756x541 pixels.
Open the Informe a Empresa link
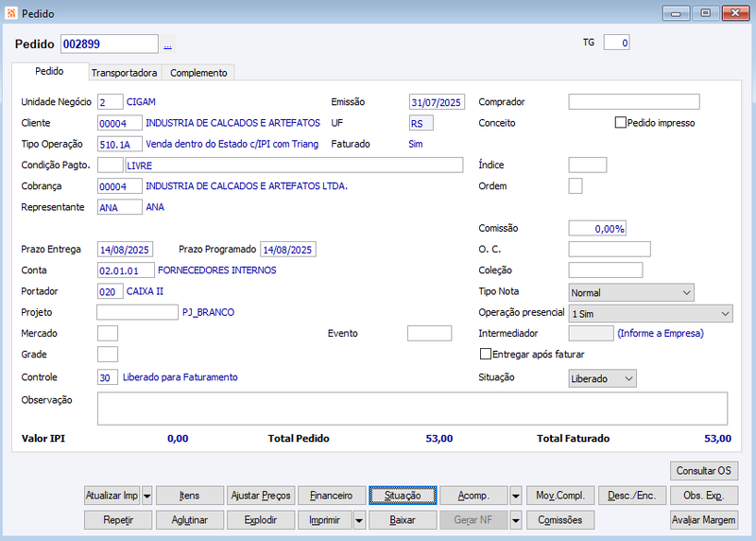coord(661,334)
